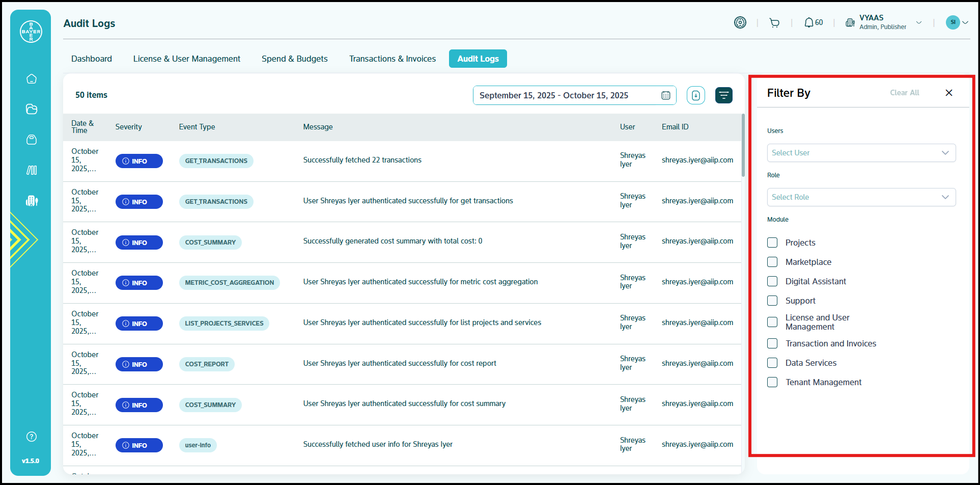This screenshot has height=485, width=980.
Task: Open the Transactions & Invoices tab
Action: tap(392, 59)
